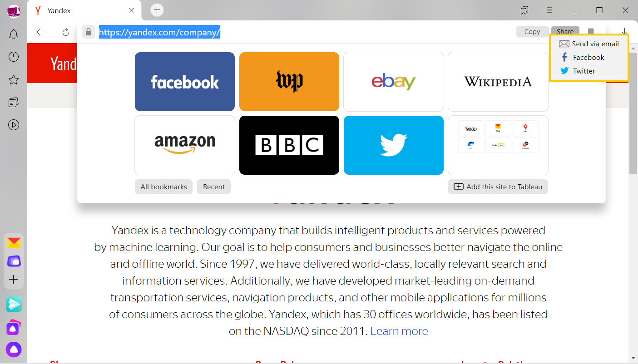
Task: Open video player icon in sidebar
Action: [14, 125]
